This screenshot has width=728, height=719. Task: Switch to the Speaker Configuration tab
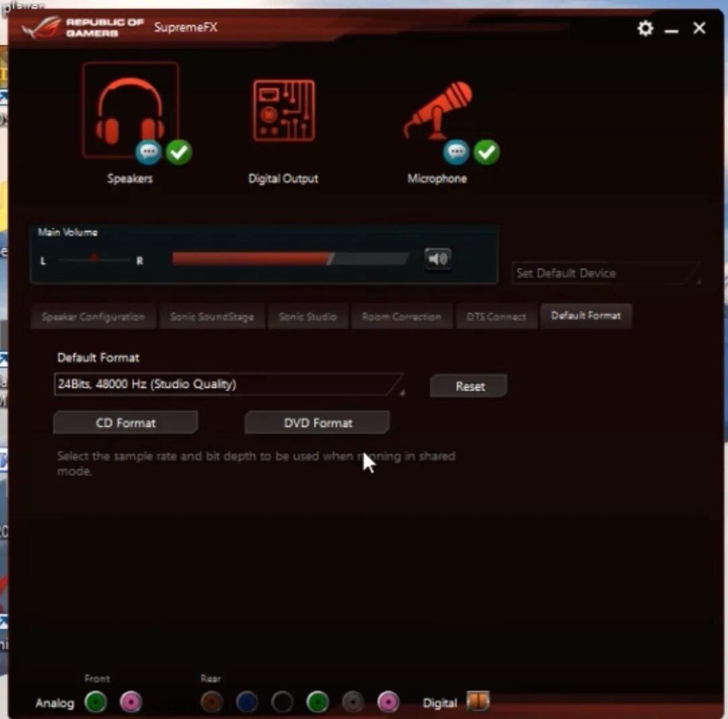coord(94,317)
